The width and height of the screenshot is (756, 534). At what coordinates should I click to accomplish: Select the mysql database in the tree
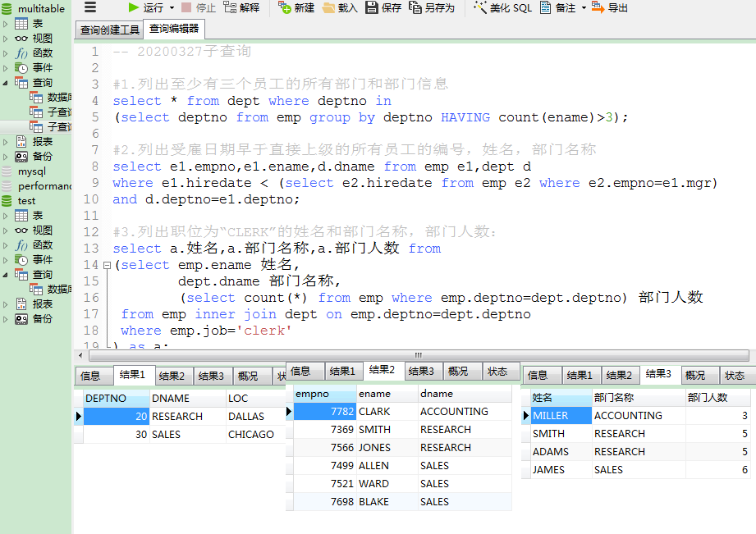pos(32,171)
